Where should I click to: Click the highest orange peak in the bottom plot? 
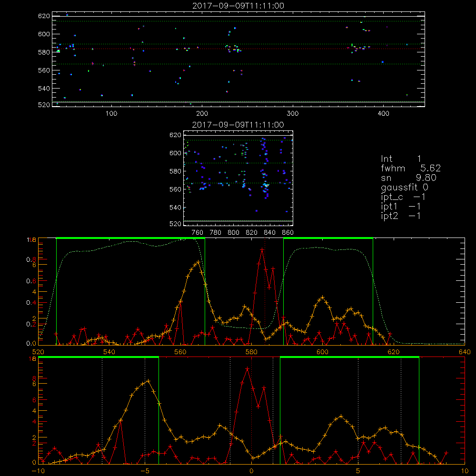point(148,381)
